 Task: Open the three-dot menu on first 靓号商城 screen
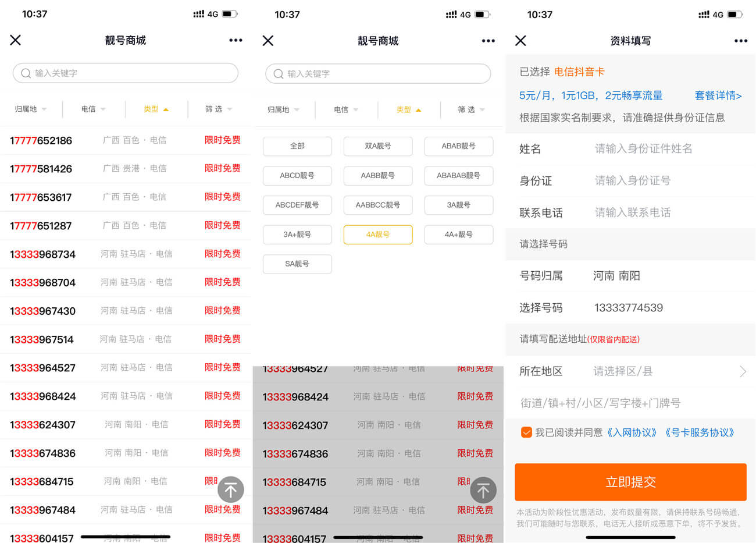coord(236,40)
